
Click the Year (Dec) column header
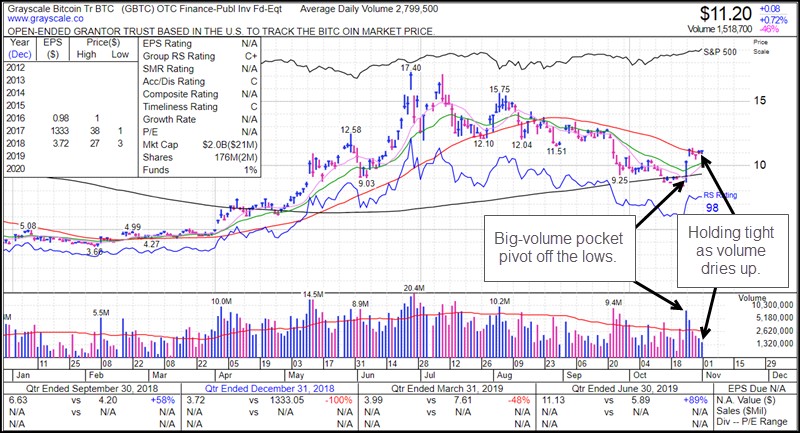pyautogui.click(x=20, y=48)
